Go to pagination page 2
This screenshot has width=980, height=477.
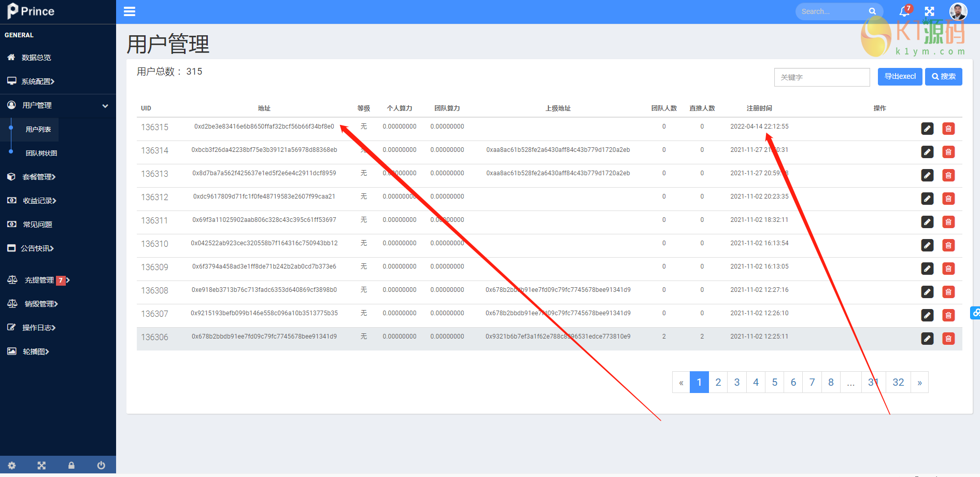(x=718, y=382)
